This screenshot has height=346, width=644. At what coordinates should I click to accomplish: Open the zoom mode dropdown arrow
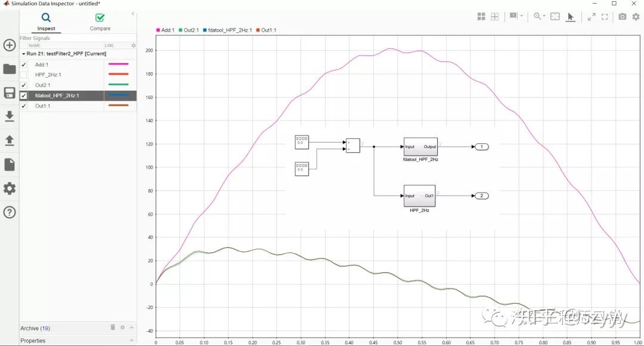543,16
